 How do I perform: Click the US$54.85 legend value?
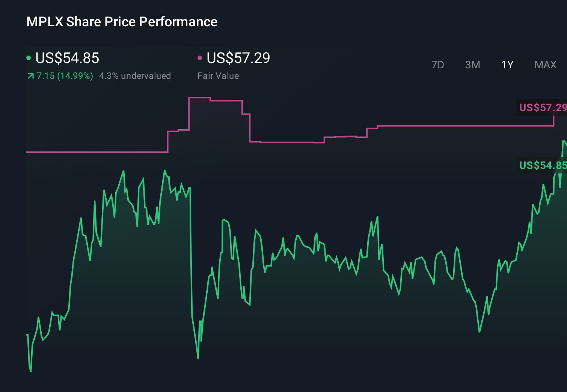click(67, 58)
